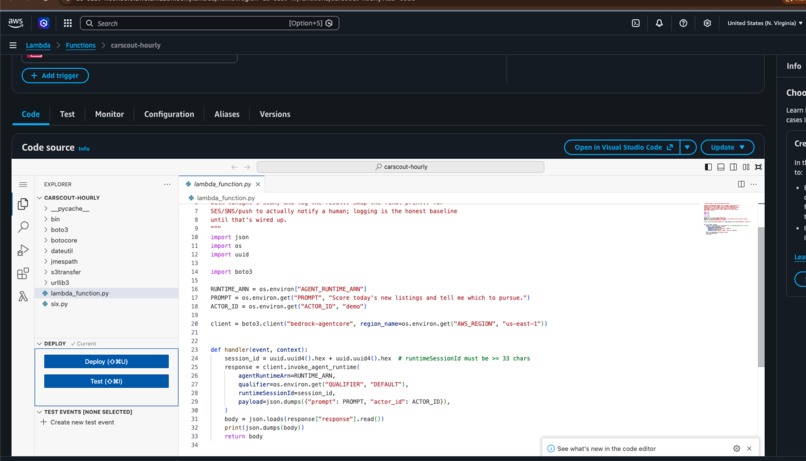This screenshot has height=461, width=806.
Task: Split the editor to the right
Action: [741, 184]
